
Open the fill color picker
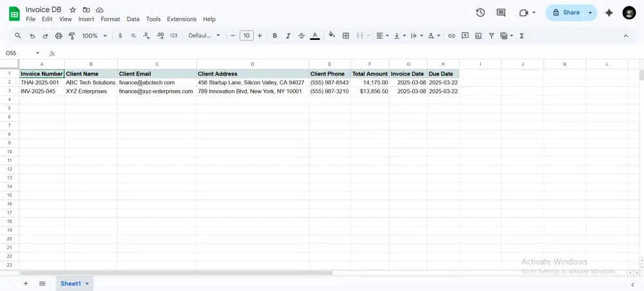click(x=332, y=35)
